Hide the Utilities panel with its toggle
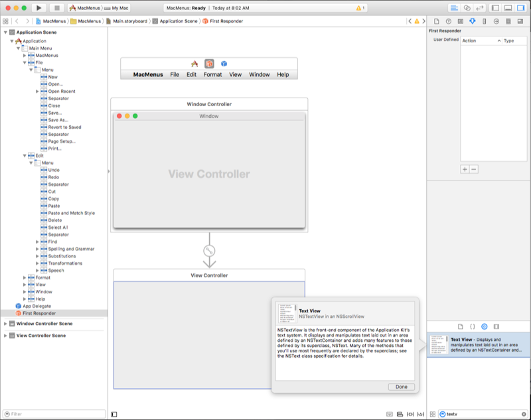Viewport: 531px width, 420px height. [x=520, y=8]
